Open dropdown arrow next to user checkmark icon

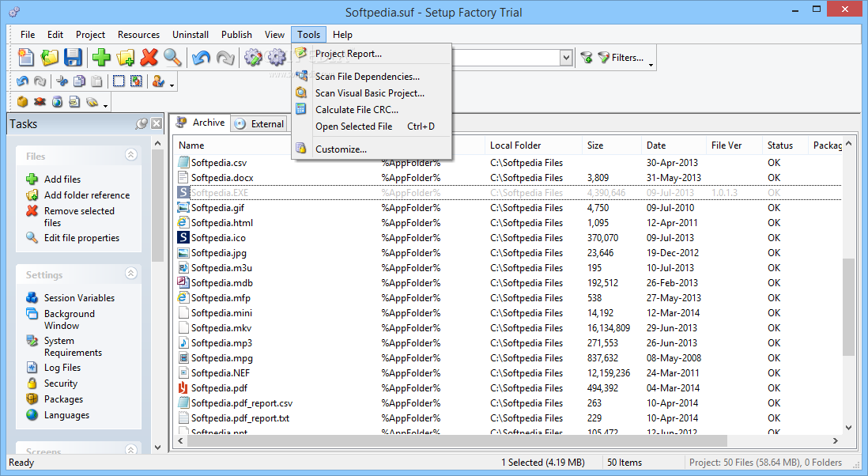click(x=172, y=85)
